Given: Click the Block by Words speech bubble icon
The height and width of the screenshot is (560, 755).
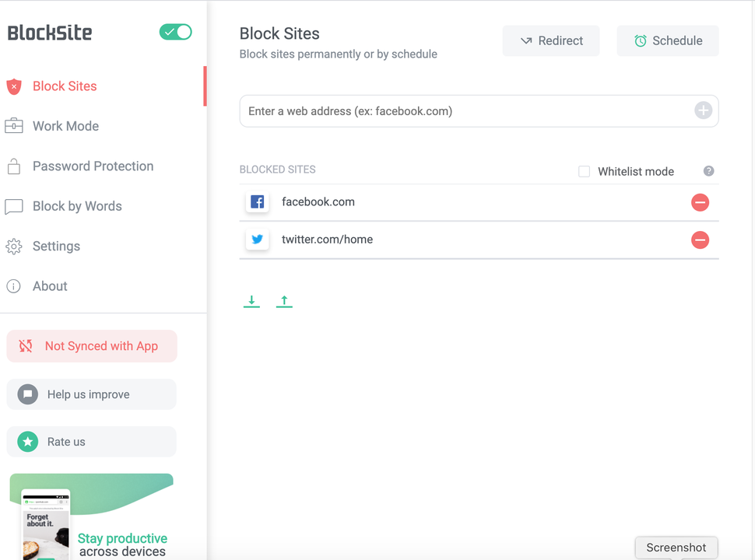Looking at the screenshot, I should (x=13, y=206).
